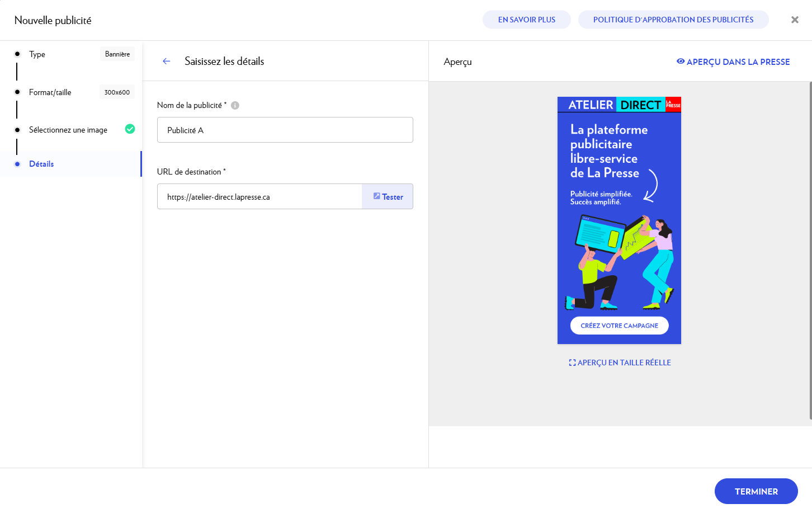Click the external link icon on Tester

(377, 196)
